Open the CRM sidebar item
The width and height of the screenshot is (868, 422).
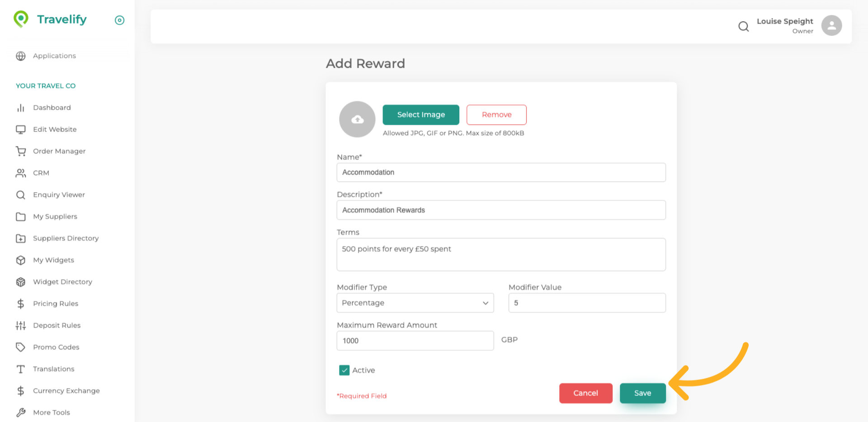coord(41,173)
